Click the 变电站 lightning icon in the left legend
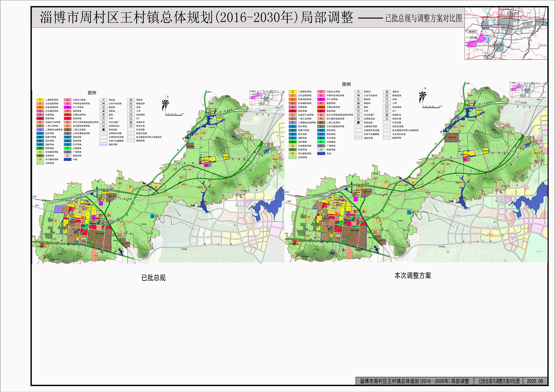This screenshot has width=555, height=392. click(x=103, y=100)
